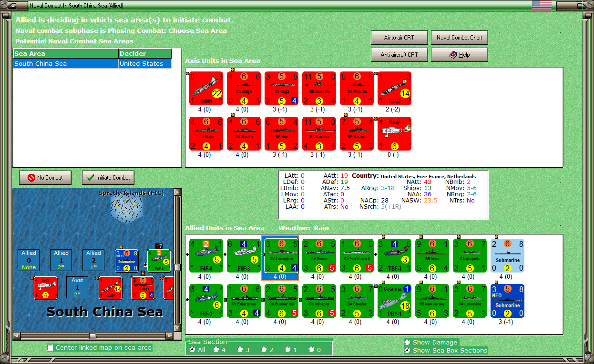Select the CA Augusta cruiser counter

470,256
